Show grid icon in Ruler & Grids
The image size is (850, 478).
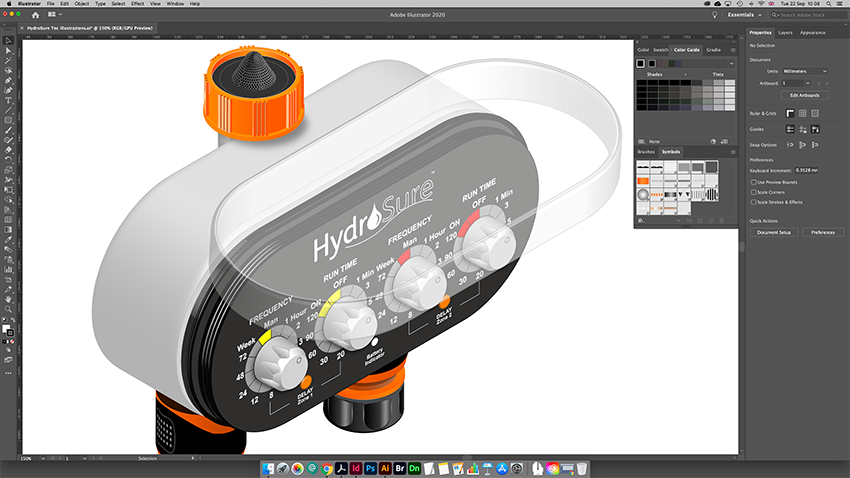click(x=803, y=113)
